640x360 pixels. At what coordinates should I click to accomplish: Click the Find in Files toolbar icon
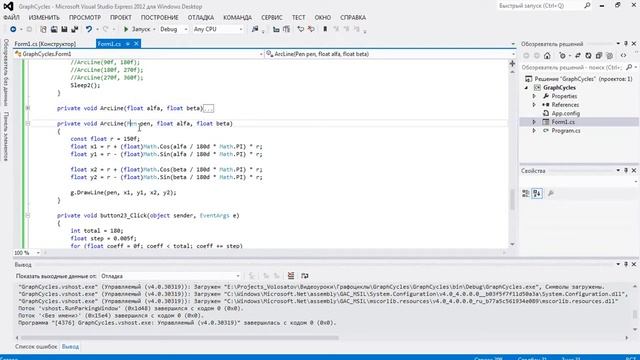tap(255, 29)
